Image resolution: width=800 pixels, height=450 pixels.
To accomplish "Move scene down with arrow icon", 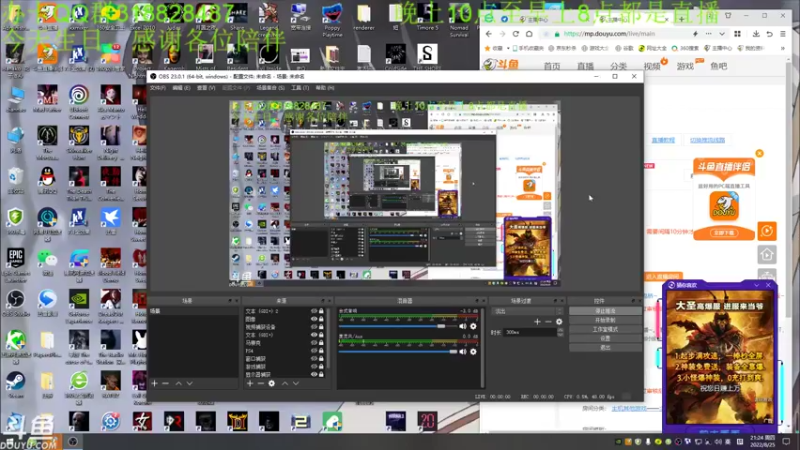I will [190, 383].
